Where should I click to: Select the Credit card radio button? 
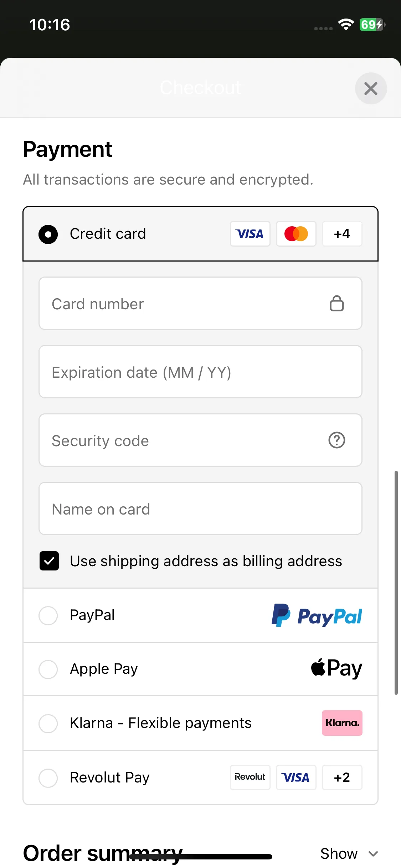(48, 234)
